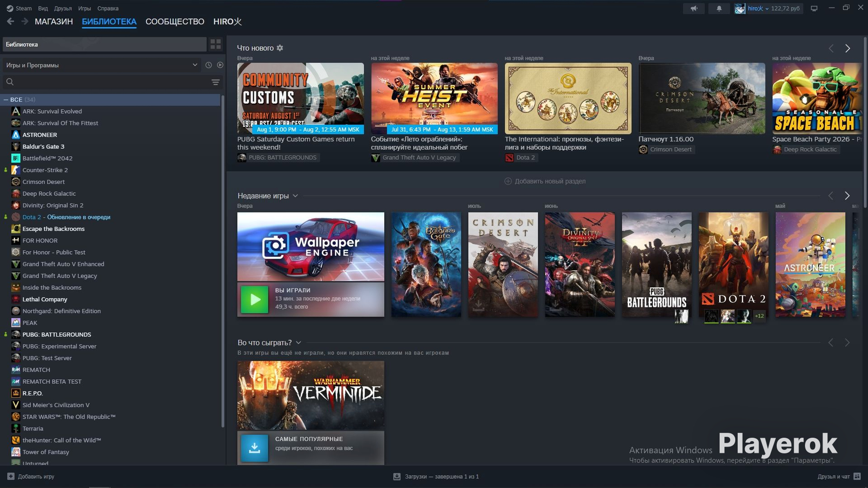Open advanced filter options icon
This screenshot has height=488, width=868.
[215, 82]
